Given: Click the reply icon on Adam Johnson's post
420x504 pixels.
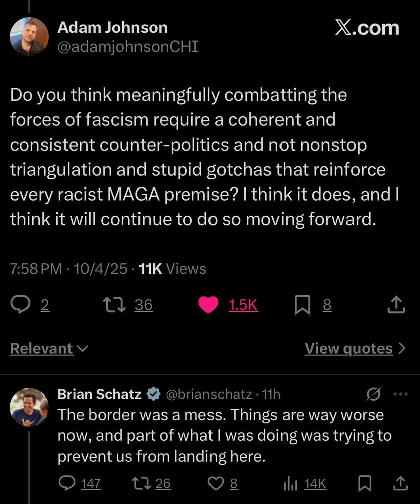Looking at the screenshot, I should tap(22, 304).
